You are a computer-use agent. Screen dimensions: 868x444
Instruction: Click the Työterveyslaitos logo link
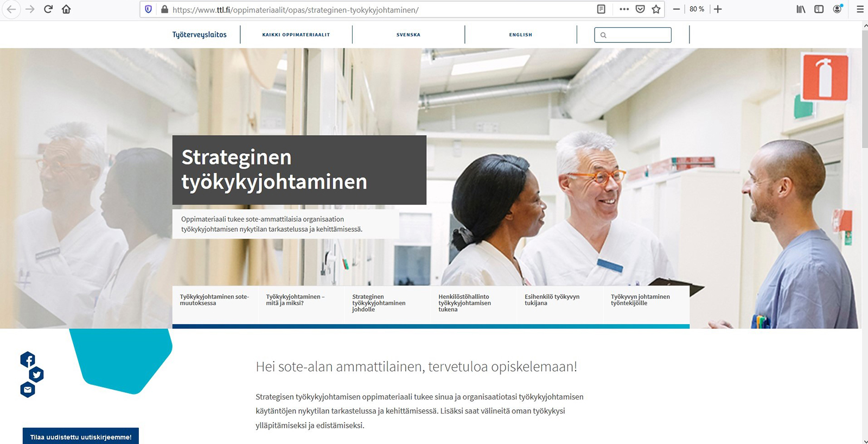click(200, 35)
